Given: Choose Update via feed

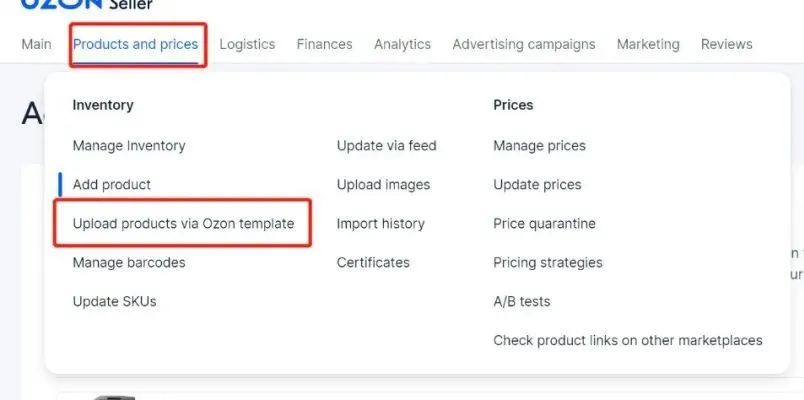Looking at the screenshot, I should (386, 146).
